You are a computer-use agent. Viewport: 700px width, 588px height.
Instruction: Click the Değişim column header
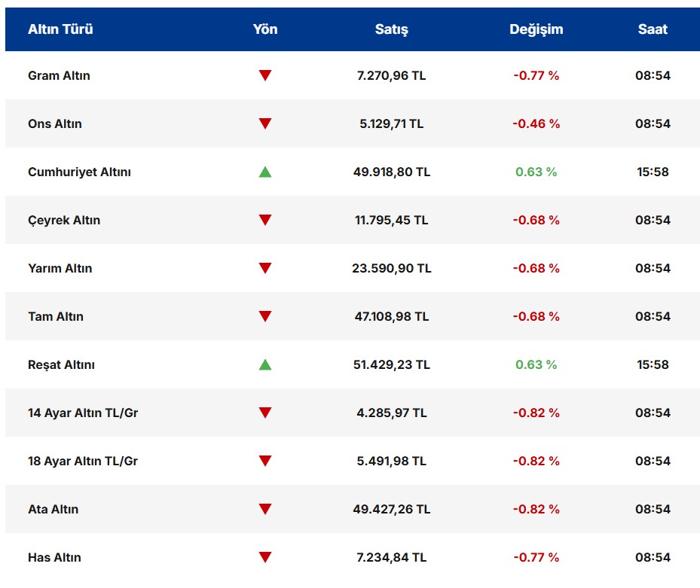(x=536, y=29)
